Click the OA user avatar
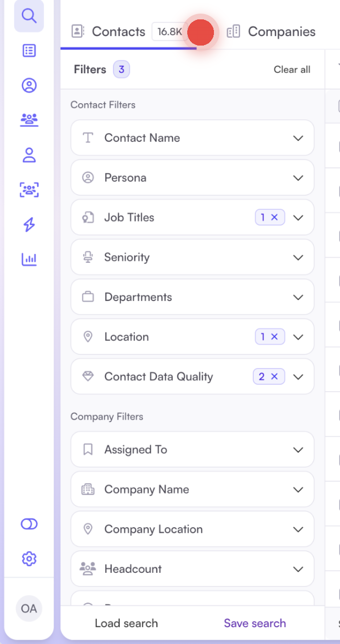This screenshot has height=644, width=340. pyautogui.click(x=29, y=609)
